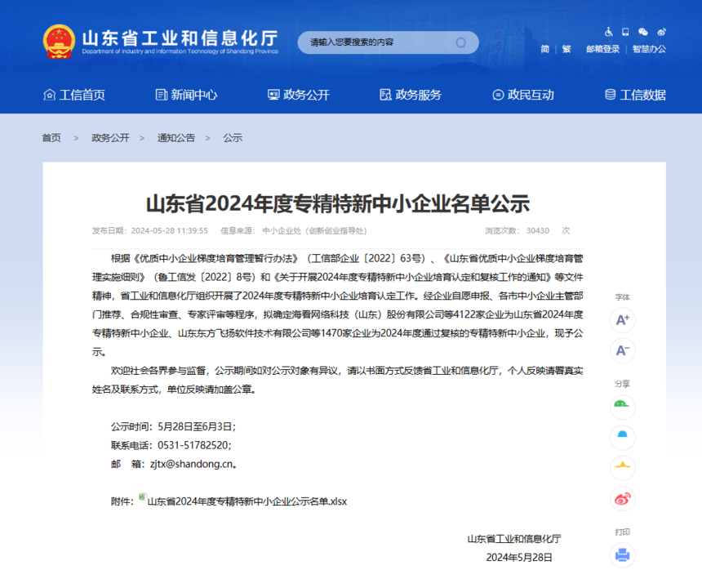Click the header Weibo icon
This screenshot has width=702, height=588.
pos(661,32)
